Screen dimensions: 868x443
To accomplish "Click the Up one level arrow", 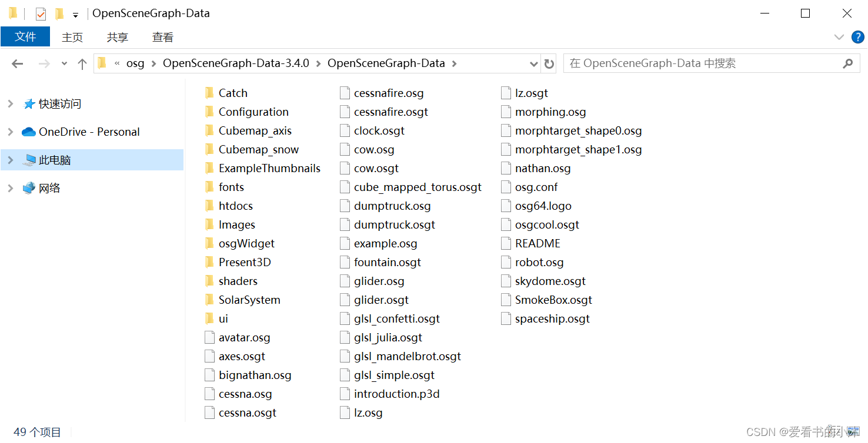I will 82,64.
